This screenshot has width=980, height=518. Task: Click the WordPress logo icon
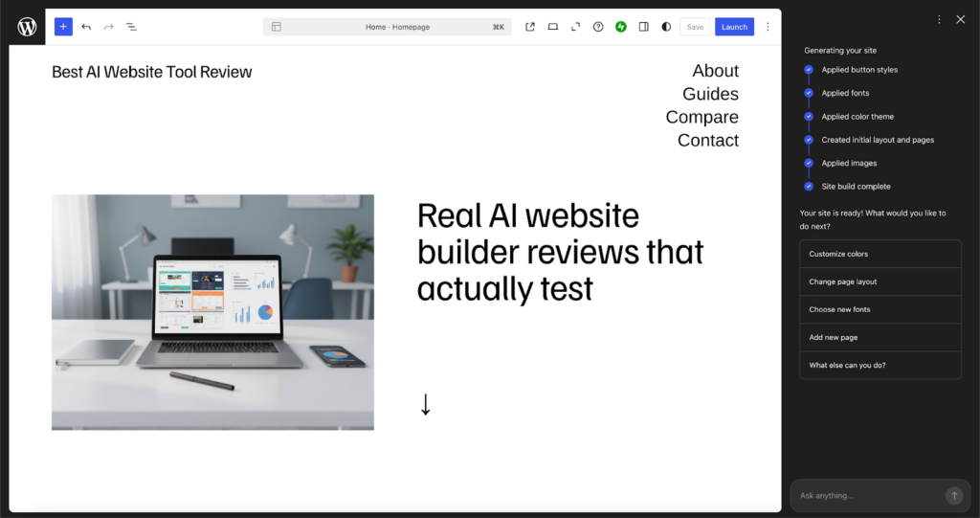27,27
